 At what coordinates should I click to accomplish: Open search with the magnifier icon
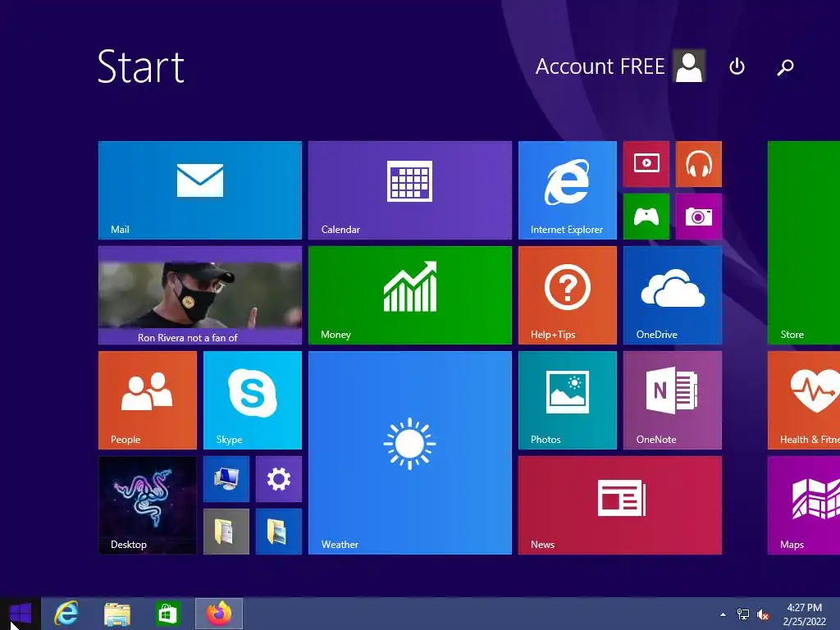(785, 67)
